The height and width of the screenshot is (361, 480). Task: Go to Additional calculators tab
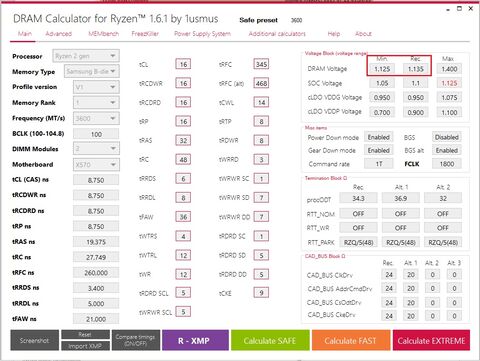point(277,34)
